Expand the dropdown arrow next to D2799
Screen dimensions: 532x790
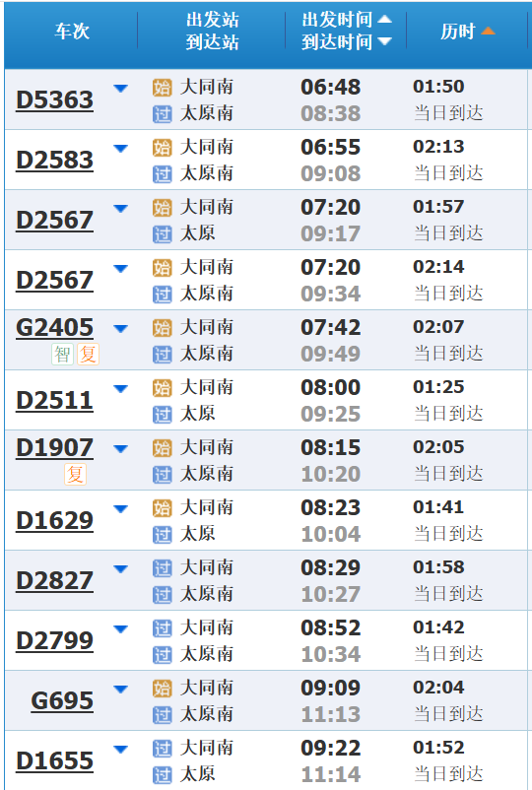(120, 629)
